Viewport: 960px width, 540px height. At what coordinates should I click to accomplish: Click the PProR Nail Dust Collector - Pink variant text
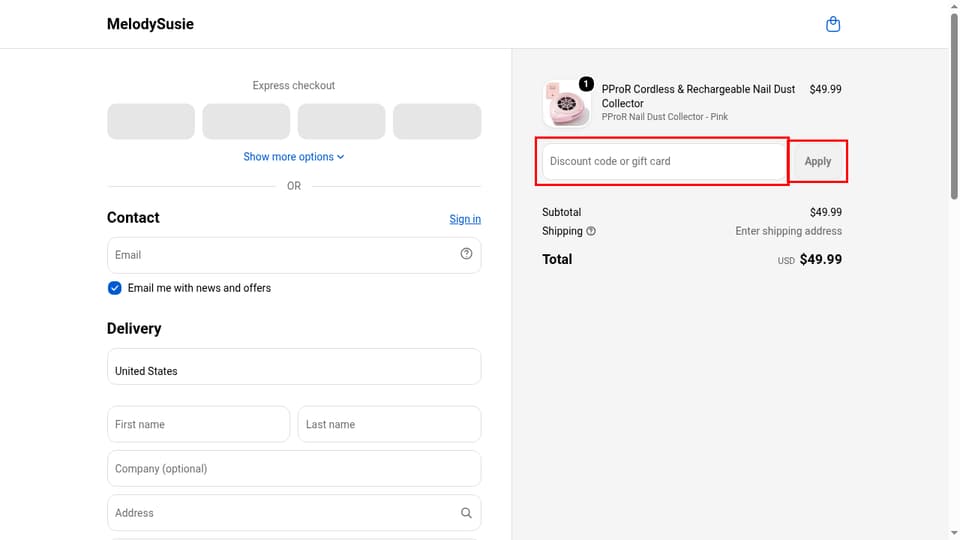coord(664,116)
